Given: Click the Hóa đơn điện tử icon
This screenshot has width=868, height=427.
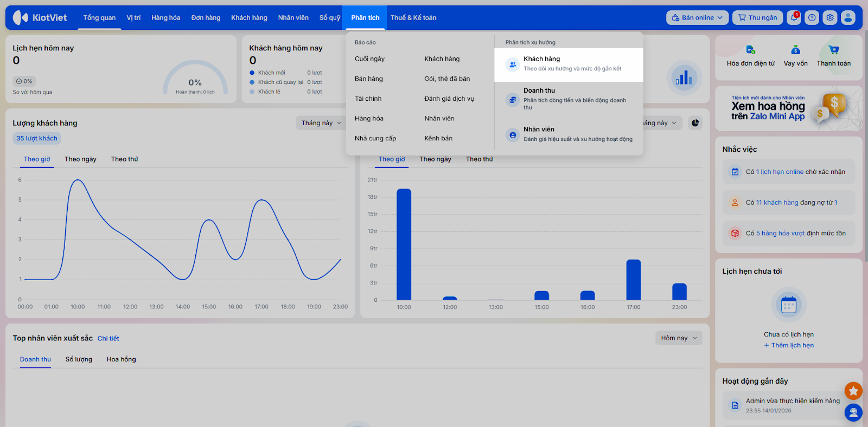Looking at the screenshot, I should click(750, 50).
